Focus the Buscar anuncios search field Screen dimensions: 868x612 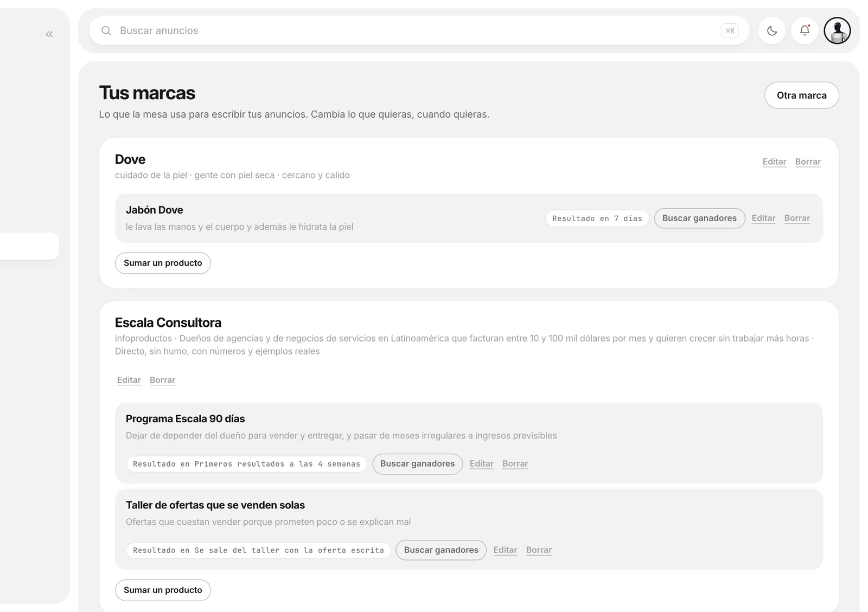[x=419, y=30]
